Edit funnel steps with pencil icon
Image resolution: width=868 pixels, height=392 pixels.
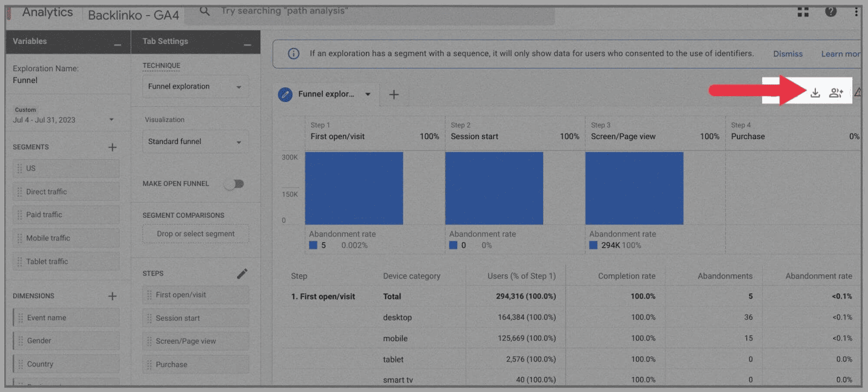point(242,274)
